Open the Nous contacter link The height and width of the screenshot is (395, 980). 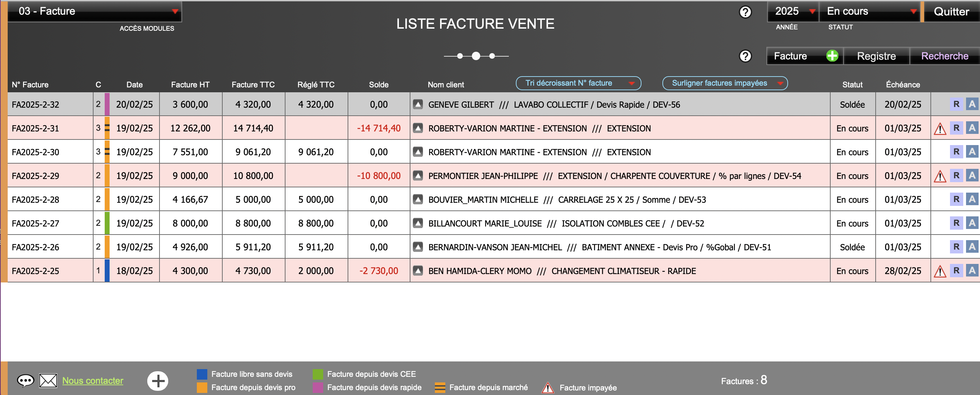92,381
